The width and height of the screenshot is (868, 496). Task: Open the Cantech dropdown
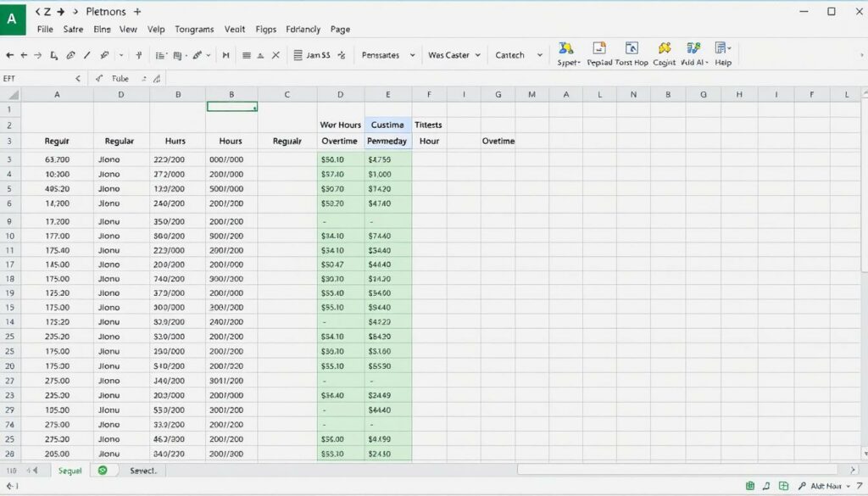(519, 55)
